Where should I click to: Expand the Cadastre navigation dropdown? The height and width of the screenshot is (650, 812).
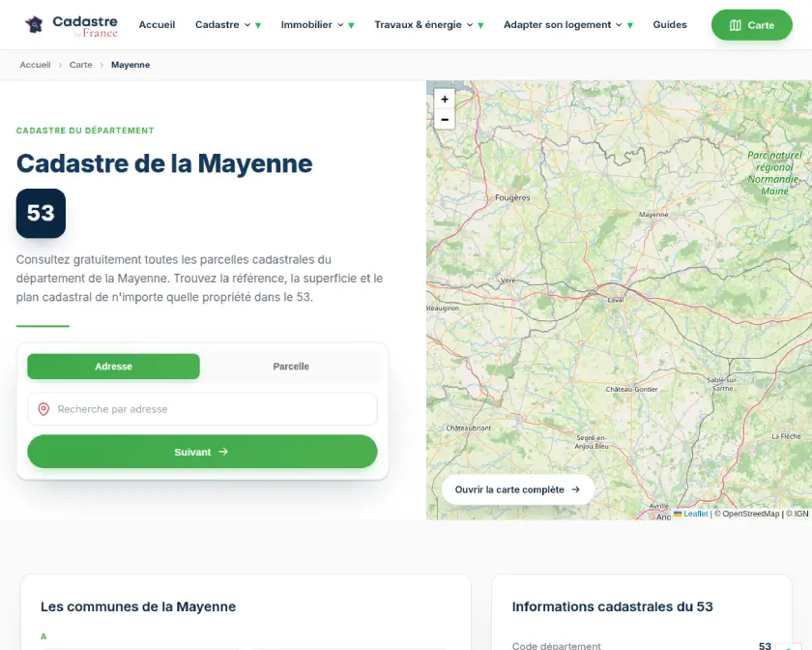click(228, 25)
